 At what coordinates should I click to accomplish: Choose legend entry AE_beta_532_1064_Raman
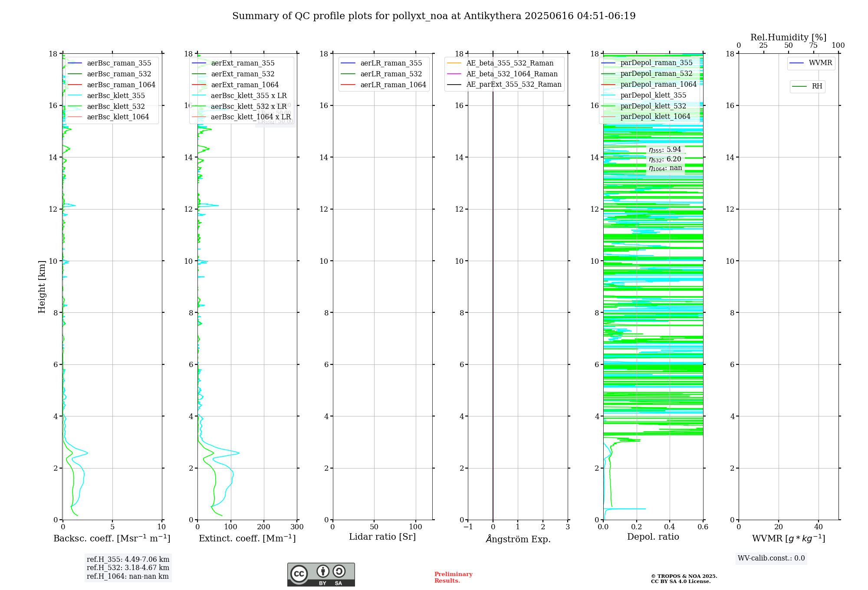pyautogui.click(x=503, y=74)
